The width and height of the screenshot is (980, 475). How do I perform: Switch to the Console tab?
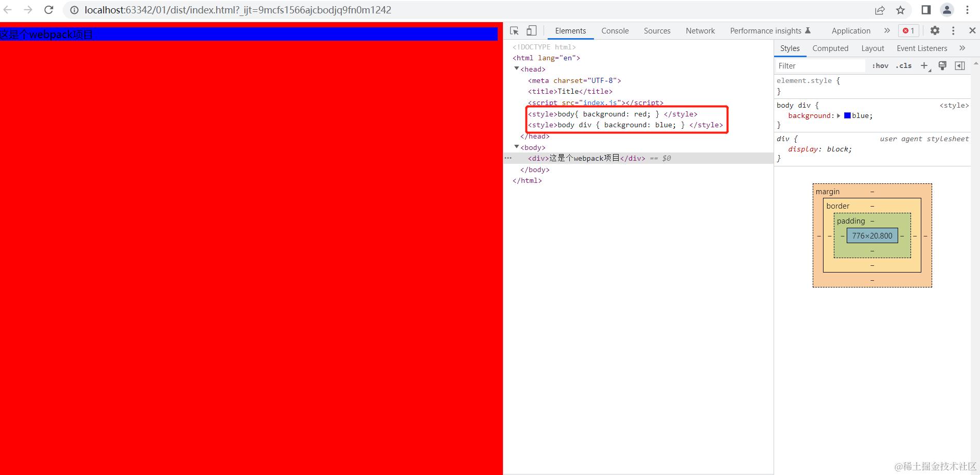pos(615,31)
